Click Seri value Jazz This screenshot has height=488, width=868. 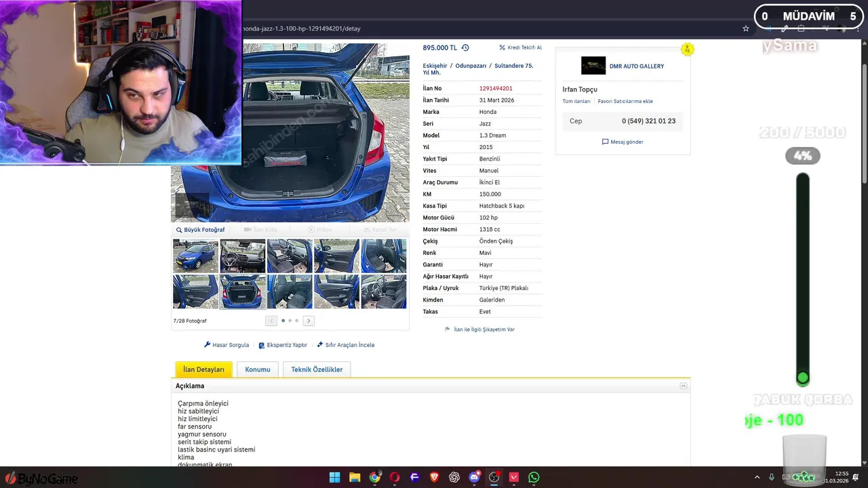click(x=485, y=123)
